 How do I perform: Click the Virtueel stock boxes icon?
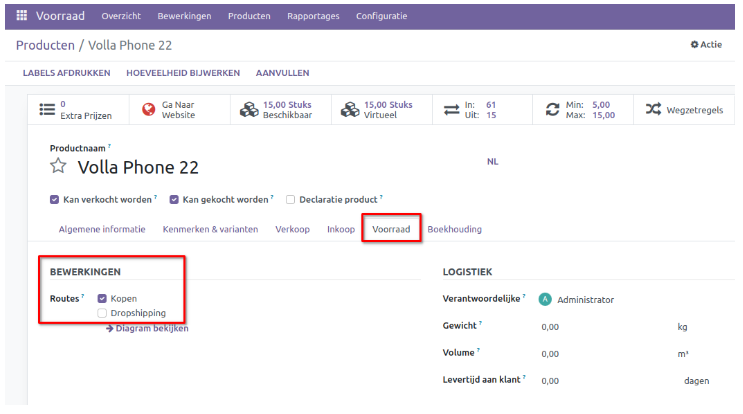point(350,109)
